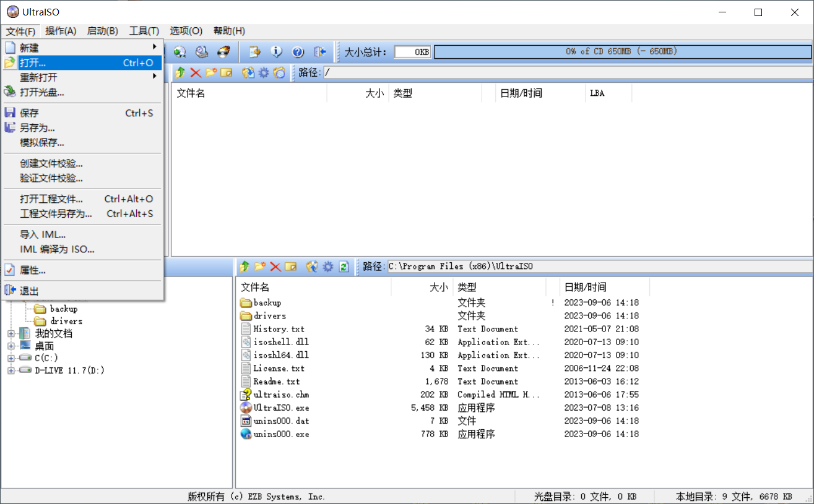Click the new folder icon in upper pane
The width and height of the screenshot is (814, 504).
[210, 73]
